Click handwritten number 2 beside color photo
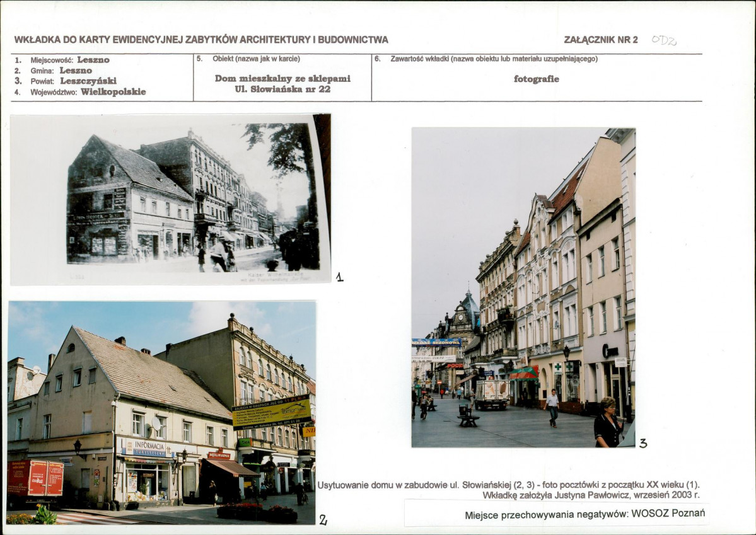The width and height of the screenshot is (756, 535). tap(323, 520)
